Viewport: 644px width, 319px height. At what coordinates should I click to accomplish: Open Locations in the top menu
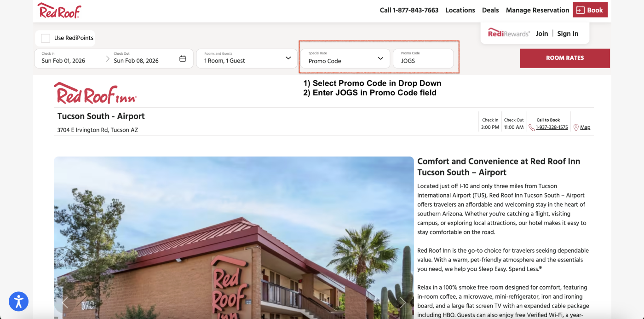point(460,10)
